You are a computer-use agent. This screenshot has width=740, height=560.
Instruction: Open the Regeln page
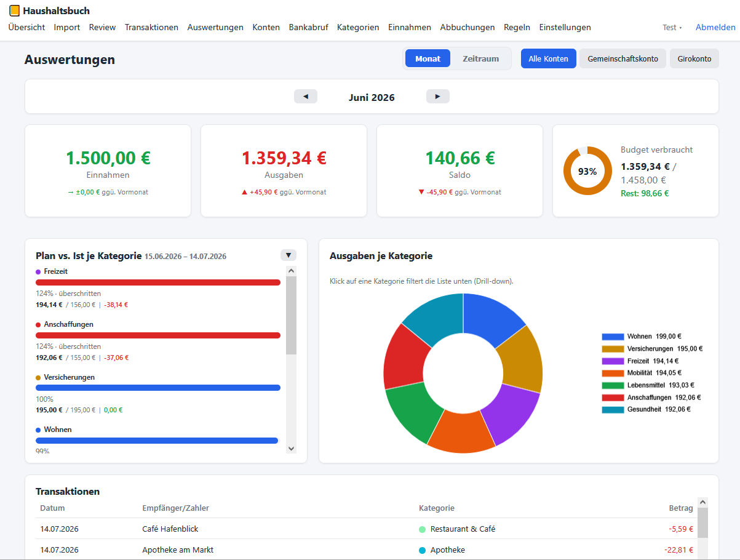coord(517,27)
